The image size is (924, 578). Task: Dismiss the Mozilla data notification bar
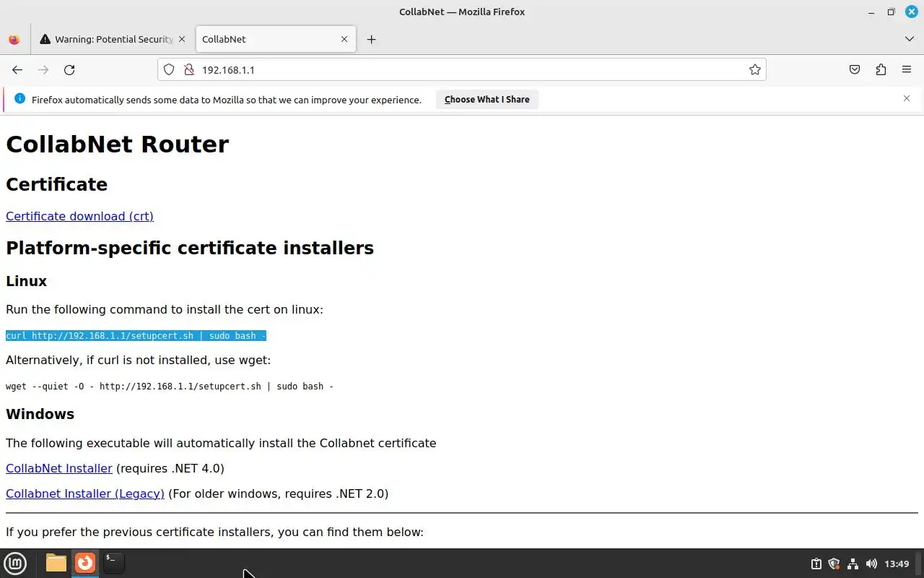click(907, 98)
